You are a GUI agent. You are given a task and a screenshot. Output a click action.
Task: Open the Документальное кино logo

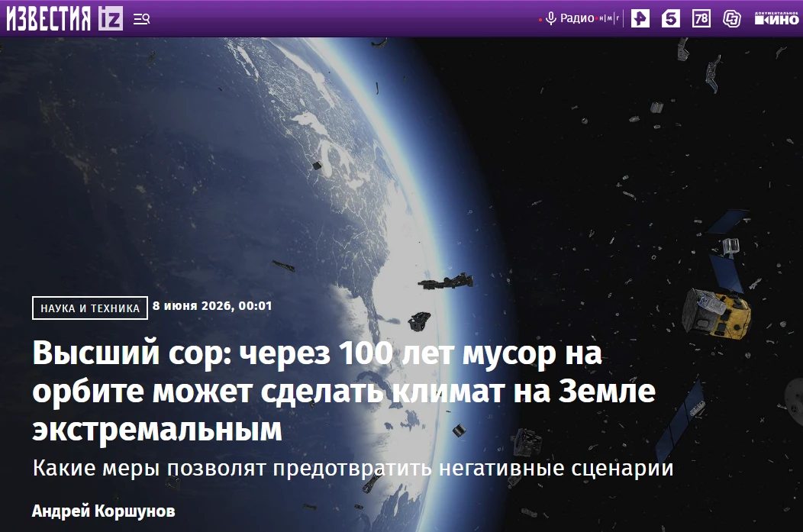click(776, 18)
